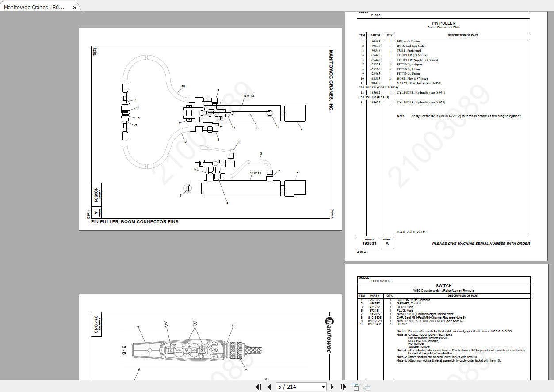Click the '21000 MAXER' model text

(380, 281)
